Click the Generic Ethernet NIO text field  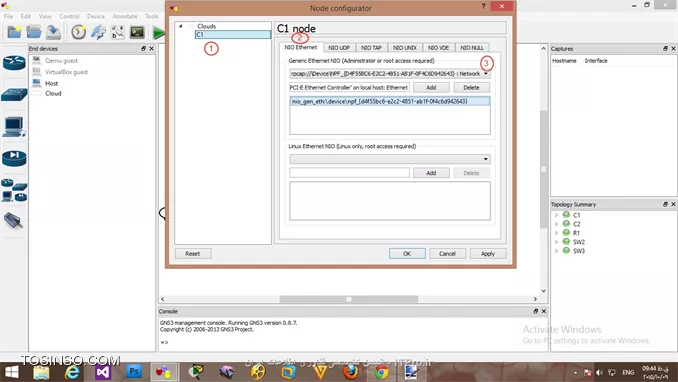pos(349,87)
